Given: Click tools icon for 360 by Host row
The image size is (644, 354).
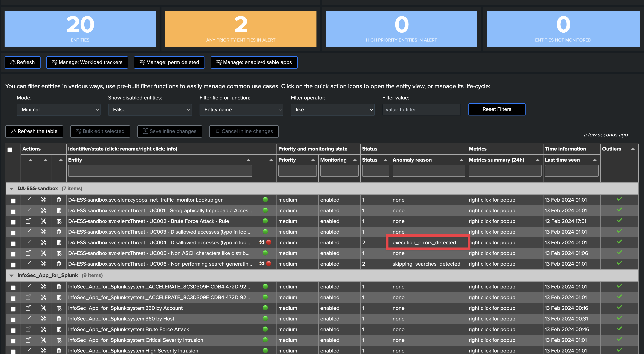Looking at the screenshot, I should (43, 319).
